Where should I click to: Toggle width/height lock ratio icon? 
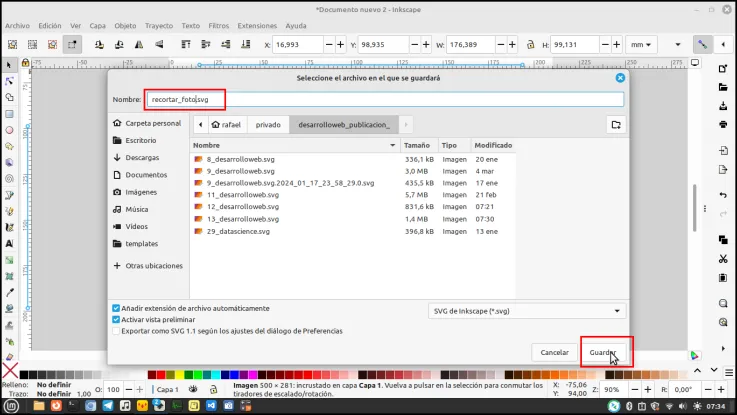click(x=531, y=45)
